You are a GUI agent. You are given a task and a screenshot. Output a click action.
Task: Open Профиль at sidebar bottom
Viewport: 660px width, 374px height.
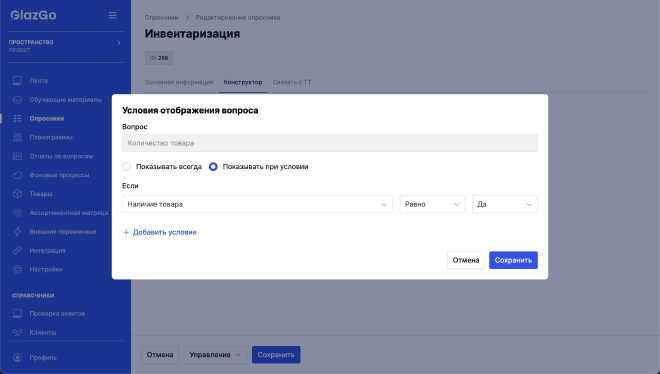tap(43, 358)
